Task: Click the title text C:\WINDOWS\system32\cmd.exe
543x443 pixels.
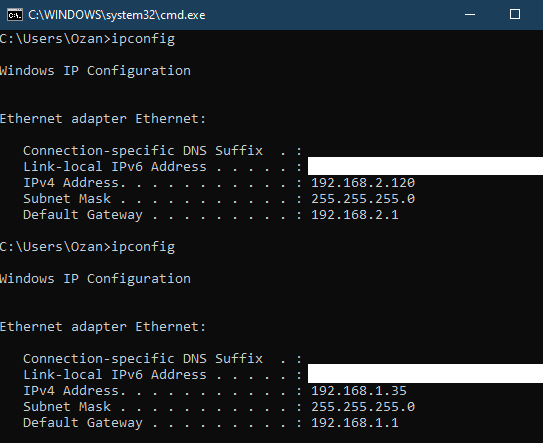Action: pyautogui.click(x=117, y=15)
